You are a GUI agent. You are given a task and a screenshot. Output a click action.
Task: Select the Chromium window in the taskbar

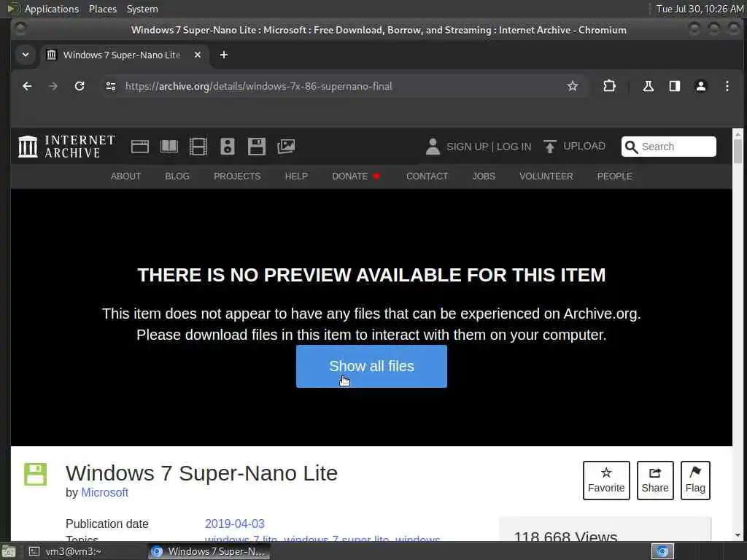[209, 551]
